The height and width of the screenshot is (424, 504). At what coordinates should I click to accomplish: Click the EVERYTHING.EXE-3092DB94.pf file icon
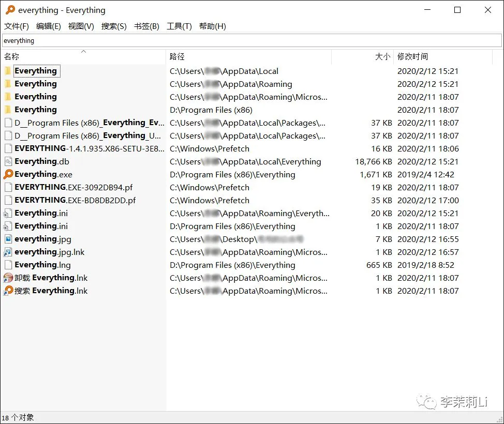tap(8, 187)
